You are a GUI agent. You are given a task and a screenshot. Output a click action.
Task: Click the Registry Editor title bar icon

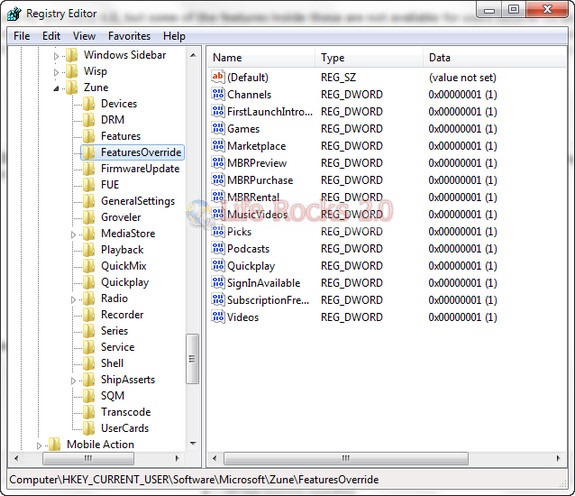pos(14,14)
